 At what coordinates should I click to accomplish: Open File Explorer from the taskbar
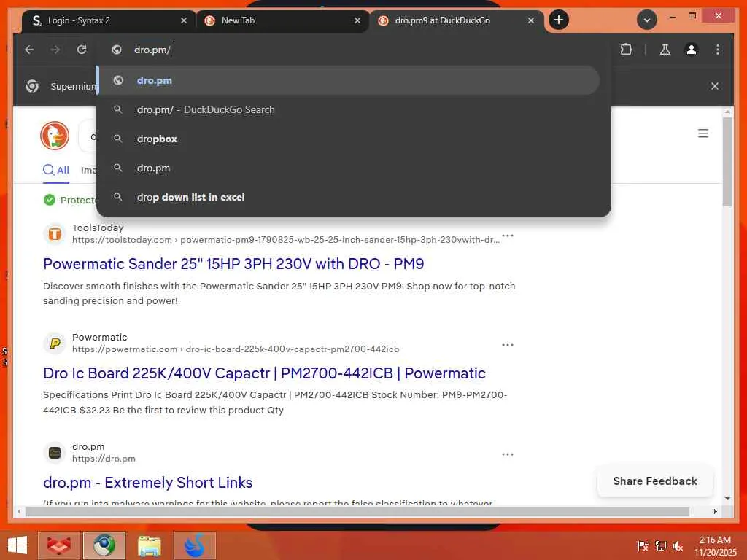coord(149,545)
